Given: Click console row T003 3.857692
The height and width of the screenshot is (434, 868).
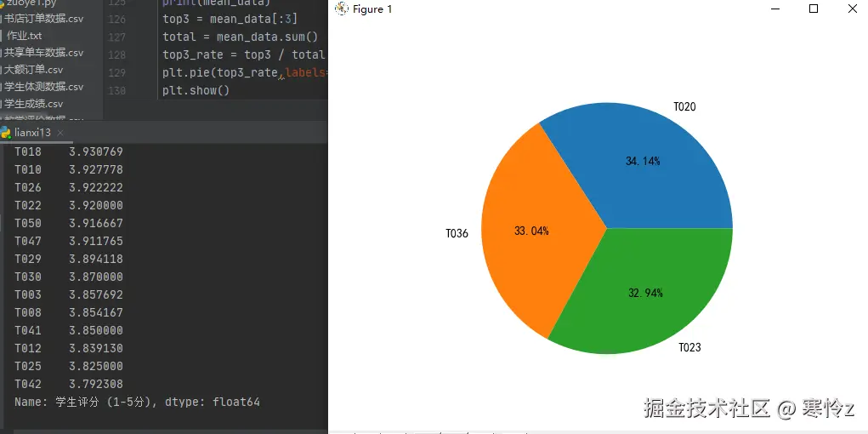Looking at the screenshot, I should tap(69, 294).
